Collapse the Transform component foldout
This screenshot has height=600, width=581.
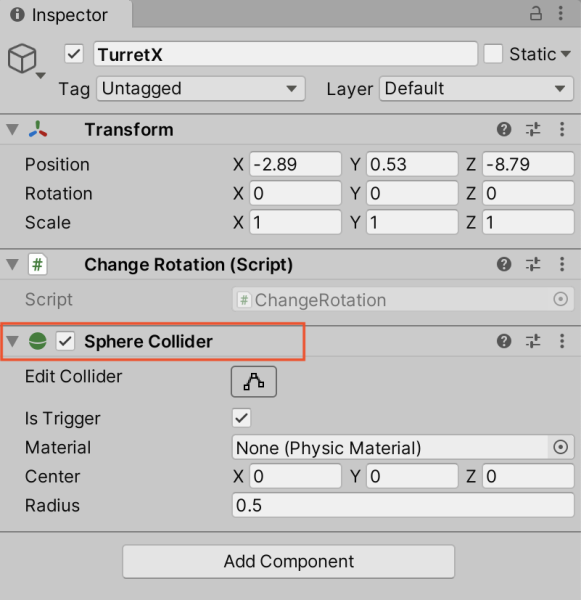pyautogui.click(x=13, y=129)
